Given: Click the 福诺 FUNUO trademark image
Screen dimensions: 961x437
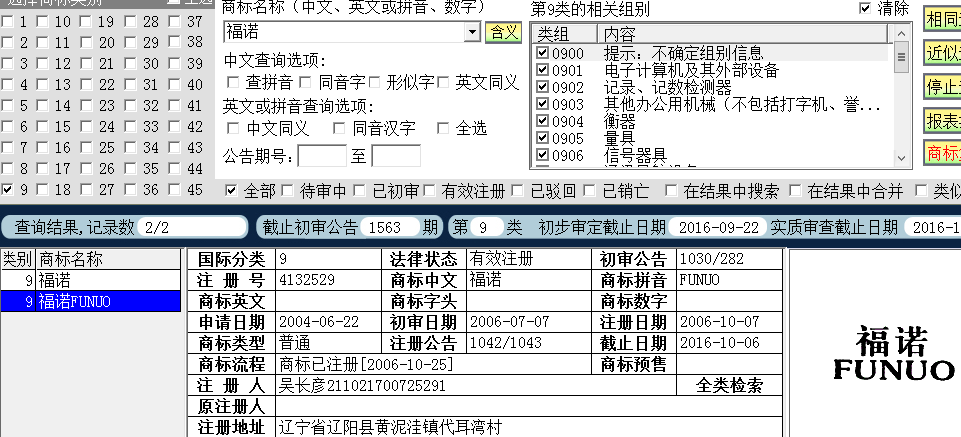Looking at the screenshot, I should tap(893, 354).
